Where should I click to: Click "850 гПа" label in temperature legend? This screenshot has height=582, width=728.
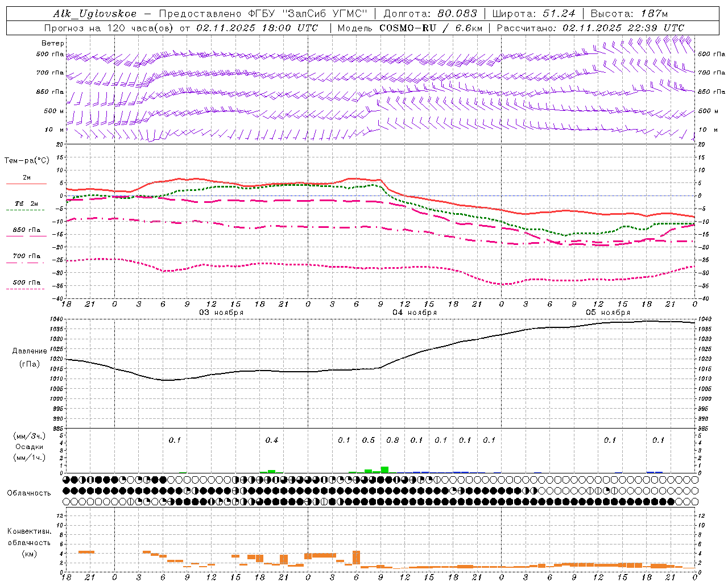click(x=27, y=230)
